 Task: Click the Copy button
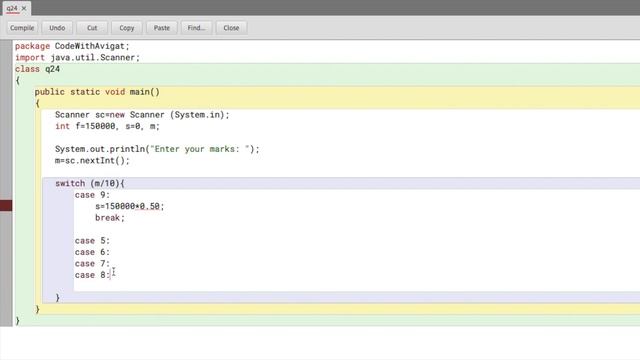tap(127, 28)
